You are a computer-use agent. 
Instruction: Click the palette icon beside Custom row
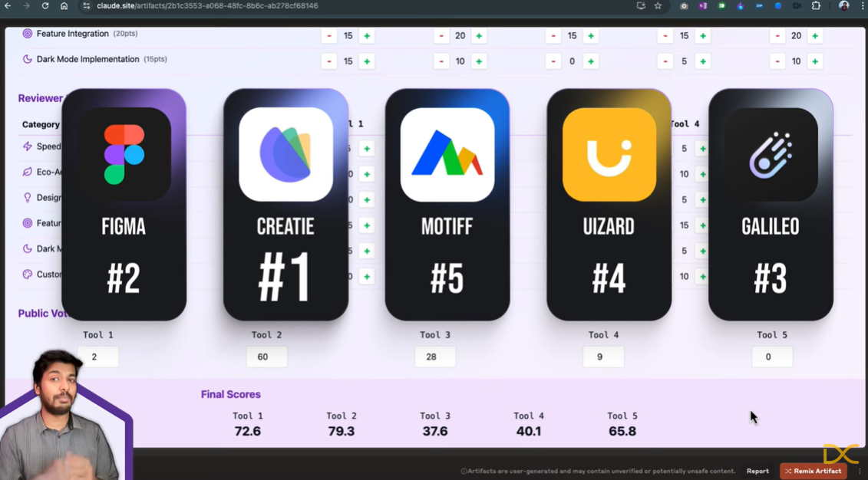point(27,275)
